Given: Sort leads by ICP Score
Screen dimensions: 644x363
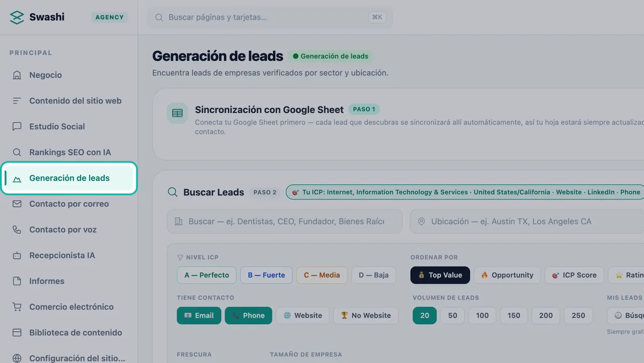Looking at the screenshot, I should coord(574,275).
